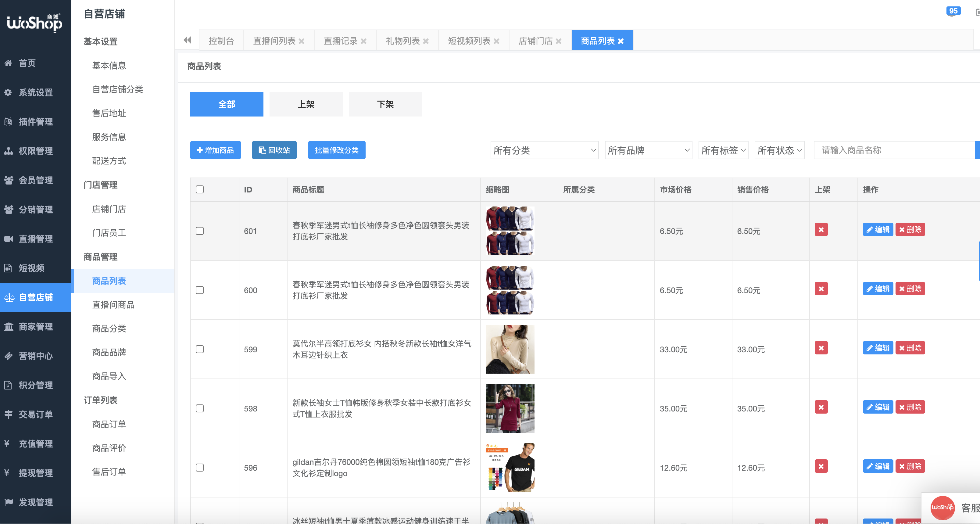980x524 pixels.
Task: Open 商品品牌 in submenu
Action: pos(109,353)
